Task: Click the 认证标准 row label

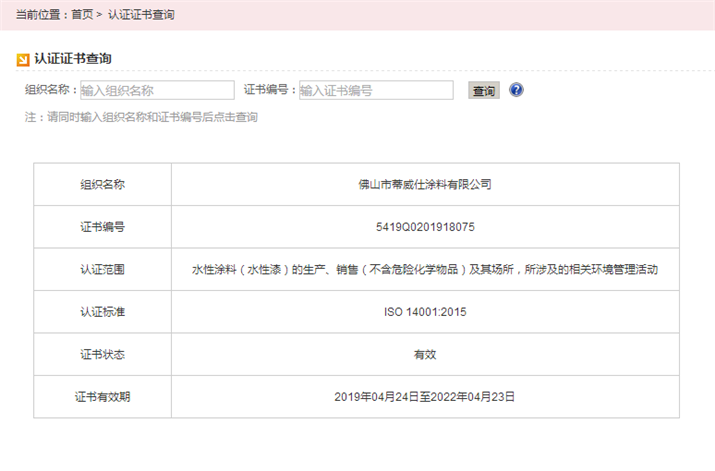Action: click(x=103, y=312)
